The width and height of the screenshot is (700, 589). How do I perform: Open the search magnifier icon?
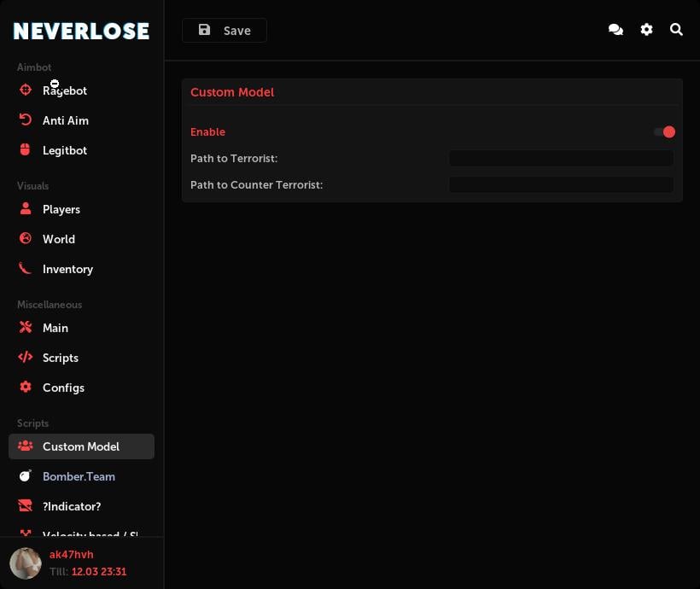click(x=677, y=30)
